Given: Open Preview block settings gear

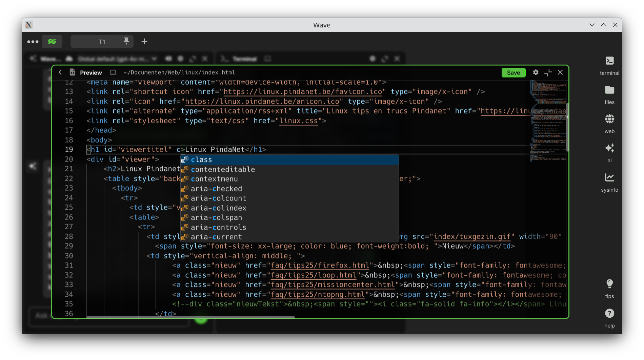Looking at the screenshot, I should 536,72.
